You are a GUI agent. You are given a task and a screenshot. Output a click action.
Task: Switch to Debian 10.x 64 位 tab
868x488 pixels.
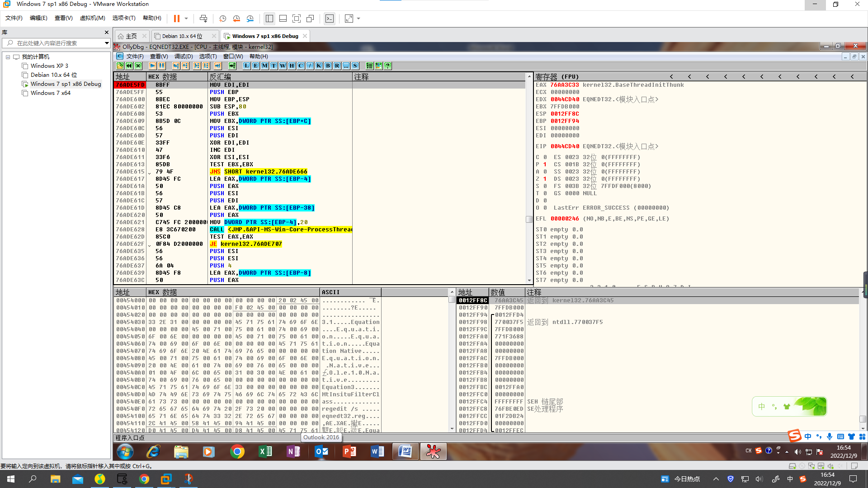pos(182,36)
